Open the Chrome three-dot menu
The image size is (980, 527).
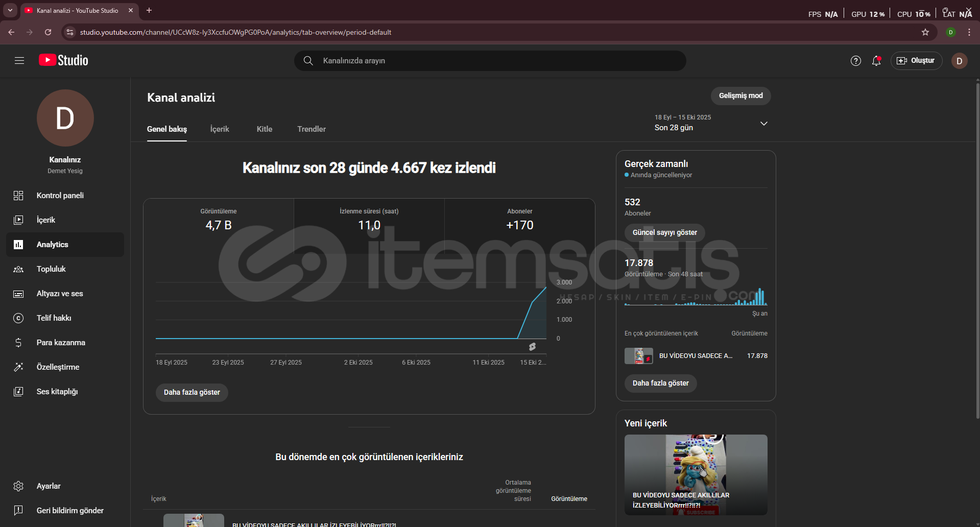969,32
